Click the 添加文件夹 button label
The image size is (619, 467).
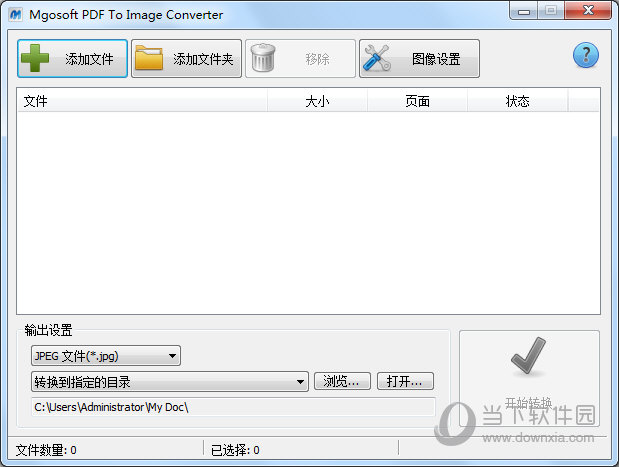click(203, 59)
